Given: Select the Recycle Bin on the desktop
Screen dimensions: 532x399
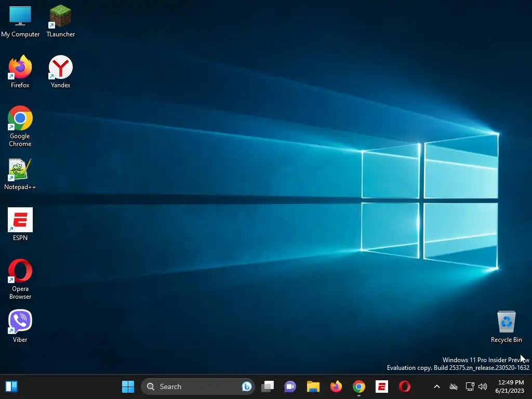Looking at the screenshot, I should click(506, 327).
